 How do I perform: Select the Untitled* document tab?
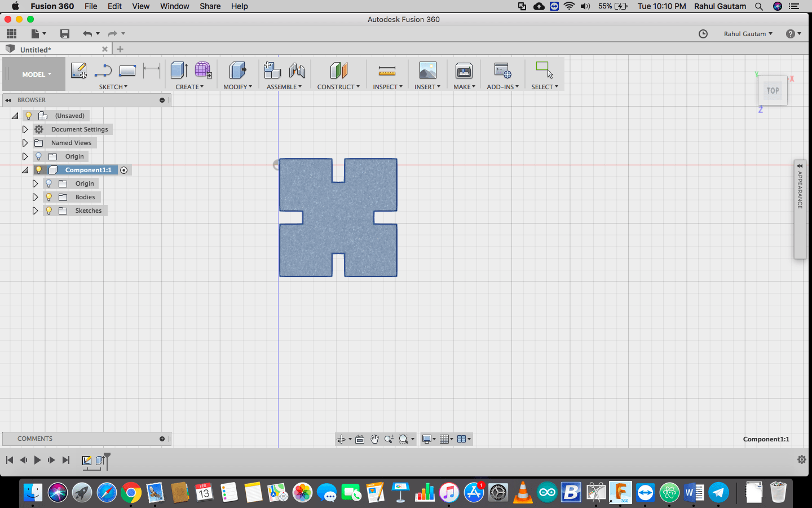pyautogui.click(x=55, y=50)
